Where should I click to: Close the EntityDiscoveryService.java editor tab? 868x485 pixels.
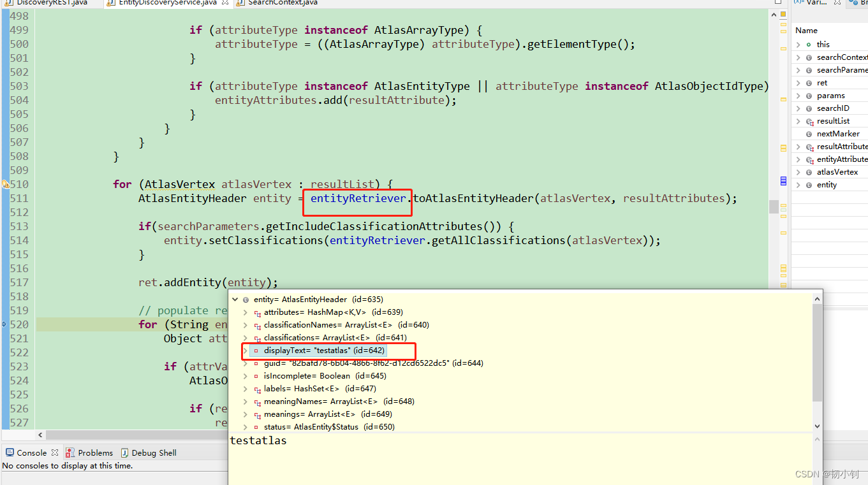pyautogui.click(x=225, y=3)
